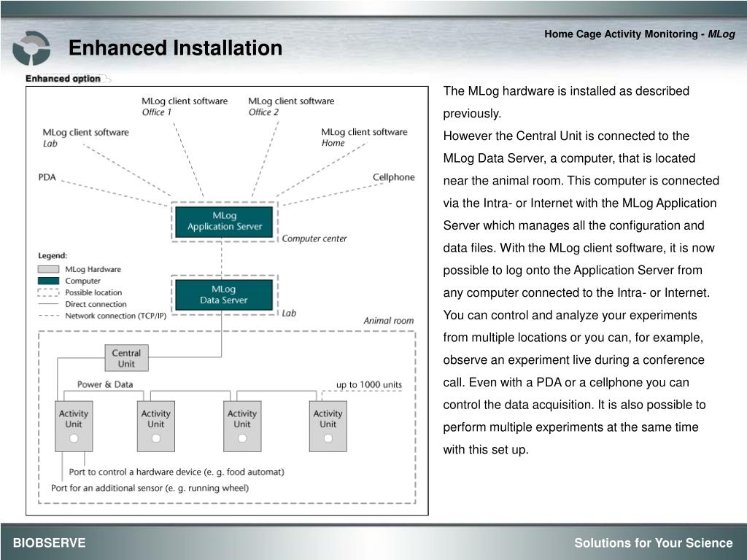This screenshot has height=560, width=747.
Task: Click the 'Computer' legend text
Action: (83, 281)
